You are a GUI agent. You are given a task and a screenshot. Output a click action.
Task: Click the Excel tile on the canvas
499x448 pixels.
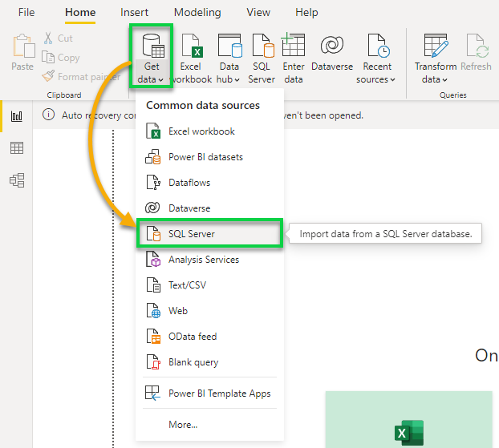pyautogui.click(x=409, y=419)
